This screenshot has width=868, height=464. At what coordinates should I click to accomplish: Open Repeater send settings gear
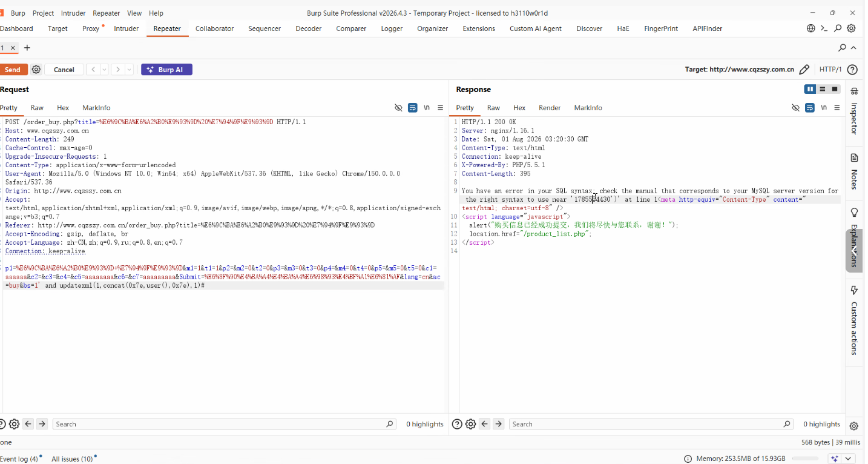tap(36, 70)
